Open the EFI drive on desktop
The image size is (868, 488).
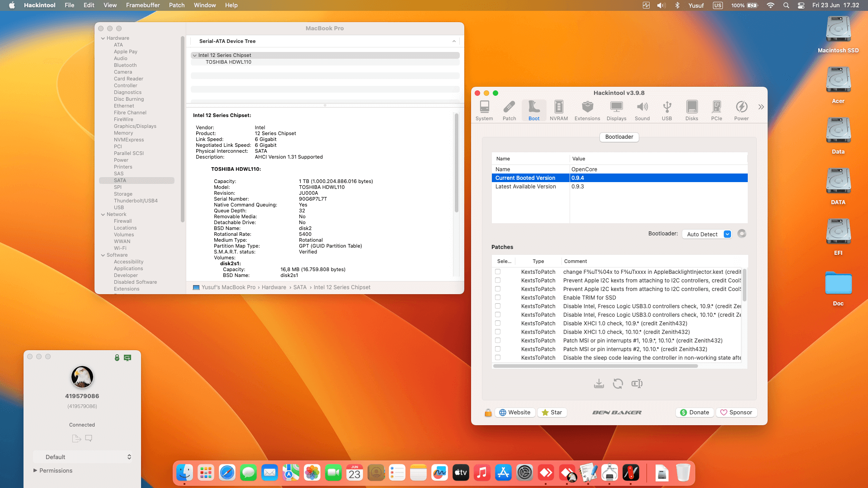point(838,237)
